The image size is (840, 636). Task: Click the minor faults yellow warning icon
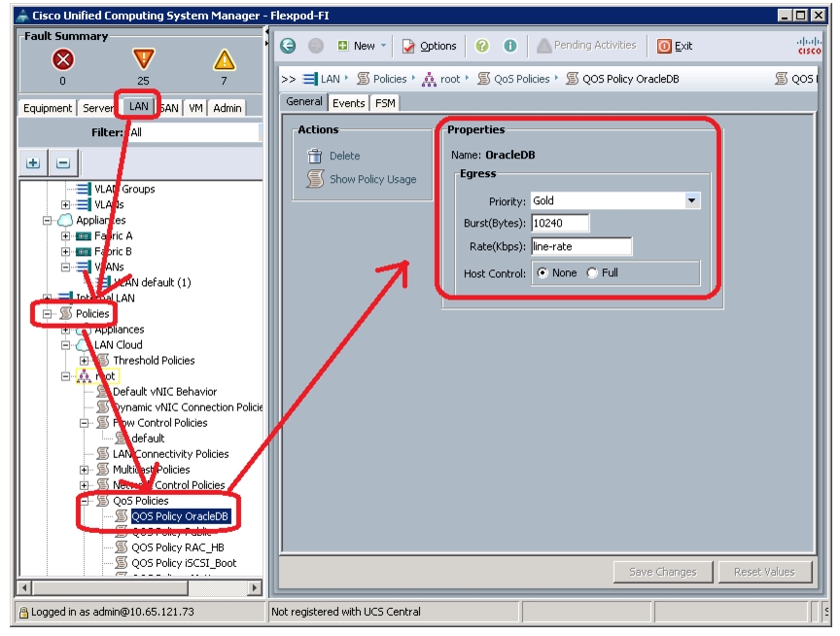pos(224,59)
